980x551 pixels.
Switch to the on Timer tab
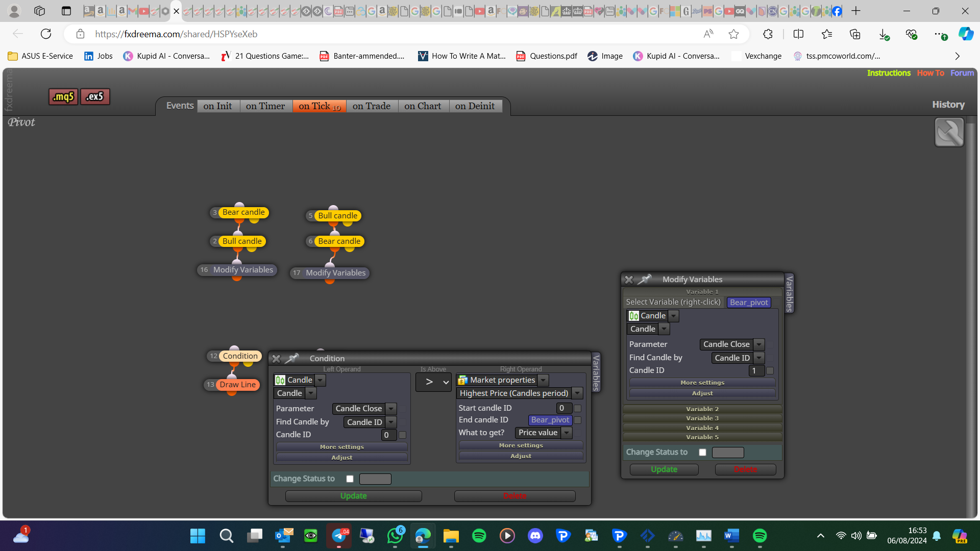coord(265,106)
